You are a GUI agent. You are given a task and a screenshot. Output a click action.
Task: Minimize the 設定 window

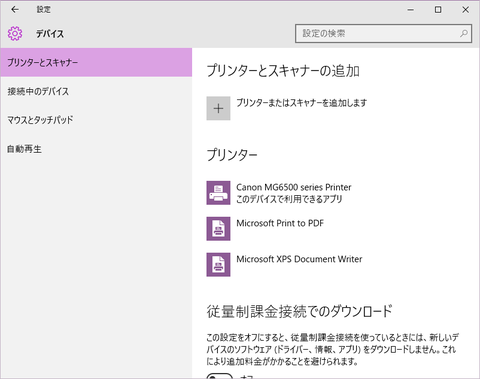(x=411, y=10)
